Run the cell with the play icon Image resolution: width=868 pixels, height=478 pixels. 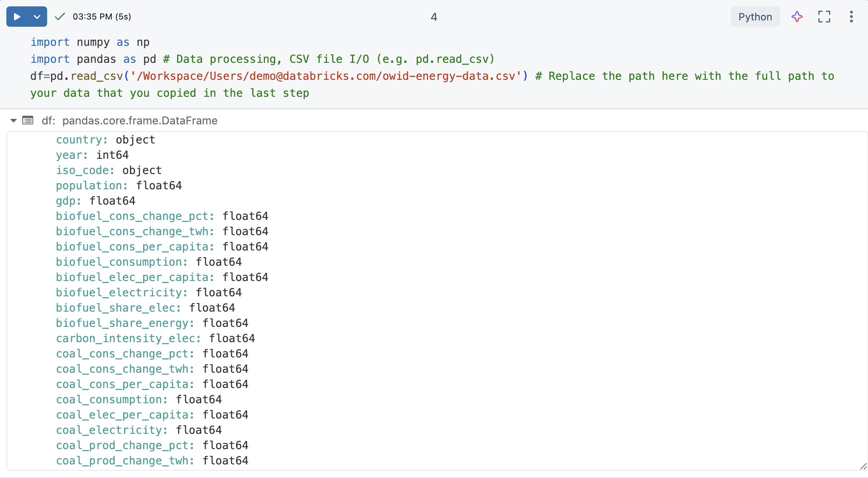(16, 17)
